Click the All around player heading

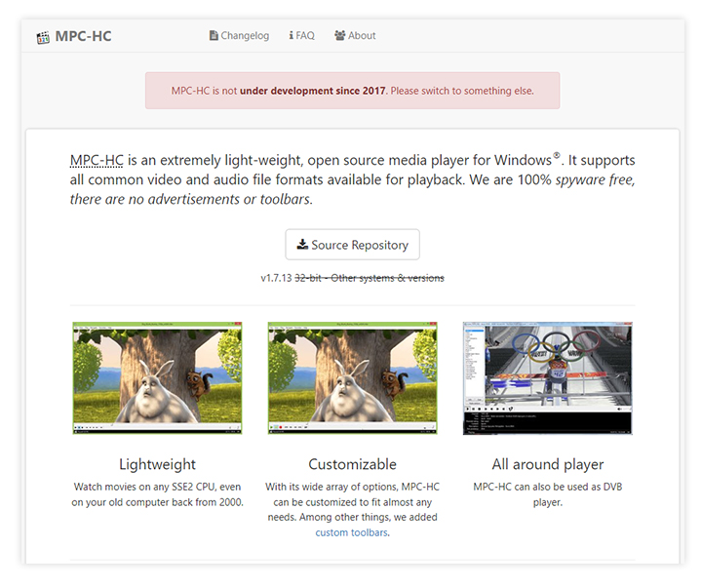click(547, 464)
